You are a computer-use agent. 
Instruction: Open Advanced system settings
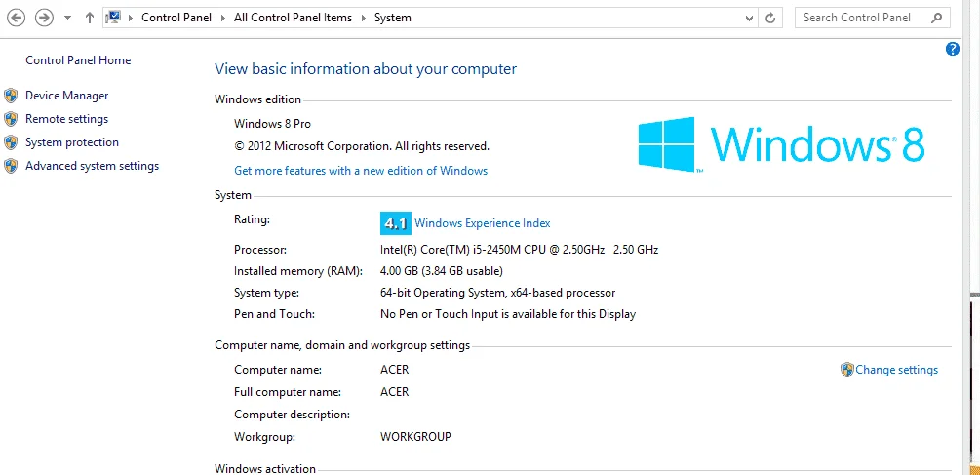tap(92, 166)
